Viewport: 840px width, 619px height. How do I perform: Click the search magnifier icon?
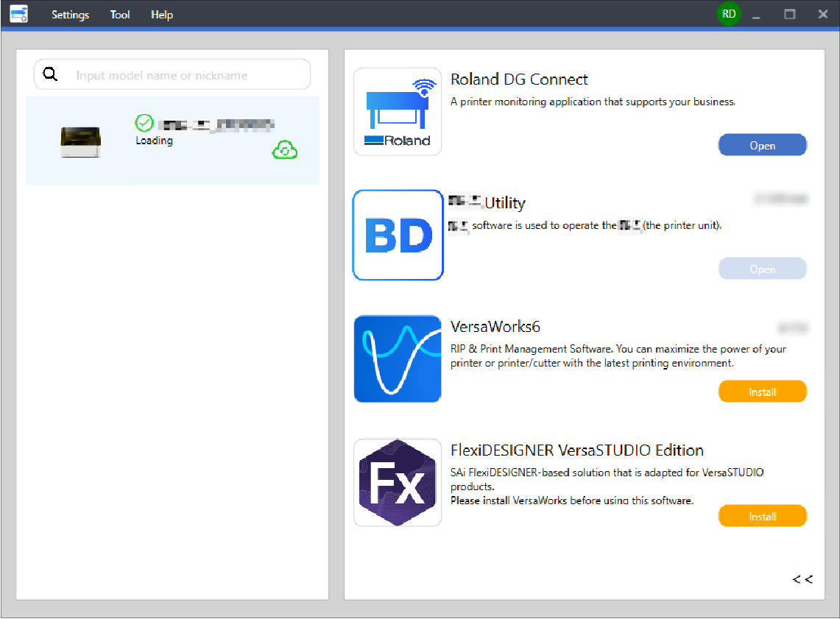coord(50,74)
